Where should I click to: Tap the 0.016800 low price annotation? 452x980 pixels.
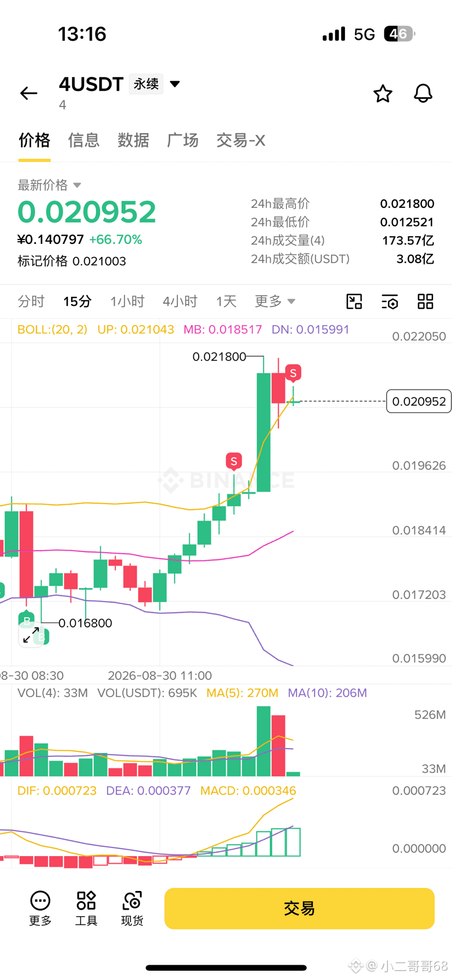85,623
